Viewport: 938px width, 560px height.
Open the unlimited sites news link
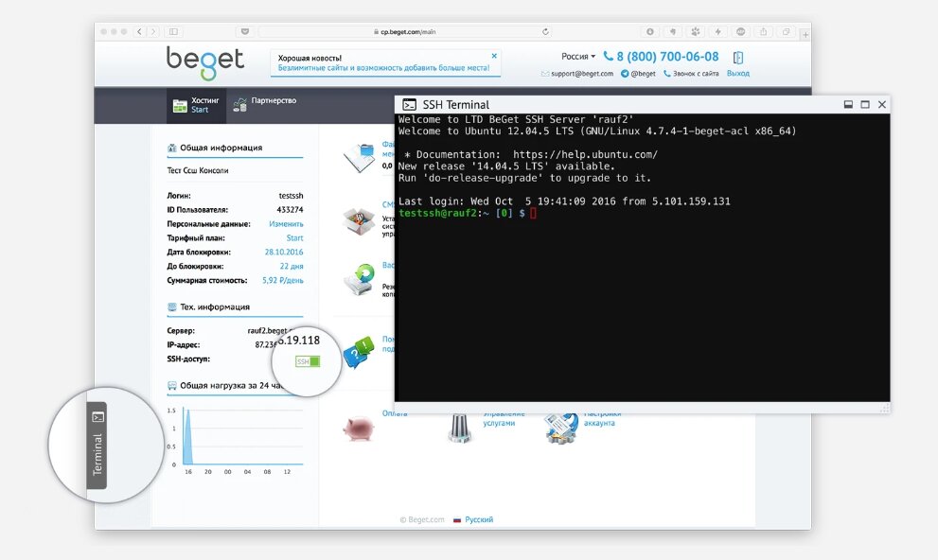coord(383,68)
